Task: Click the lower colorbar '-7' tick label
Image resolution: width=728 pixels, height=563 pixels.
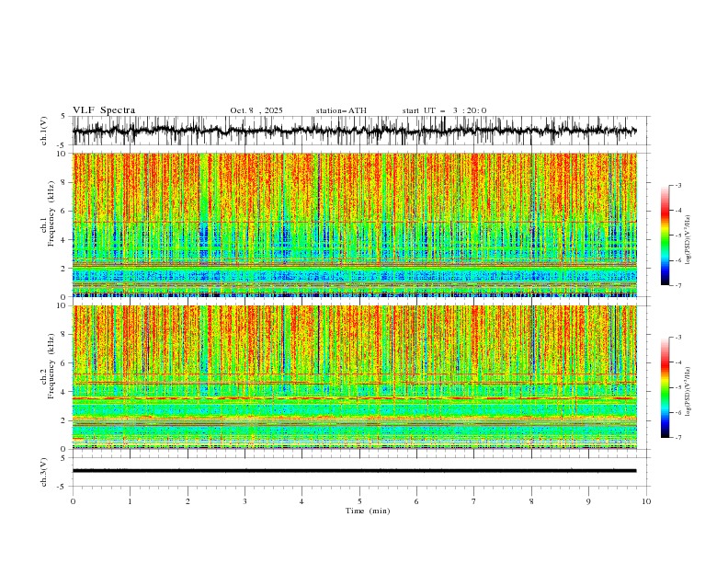Action: pyautogui.click(x=677, y=437)
